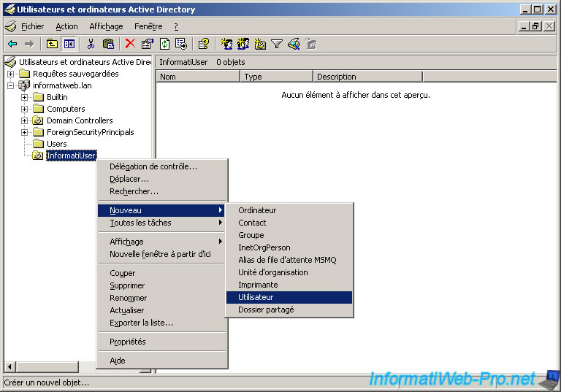This screenshot has width=561, height=392.
Task: Click the Up one level folder icon
Action: pos(52,44)
